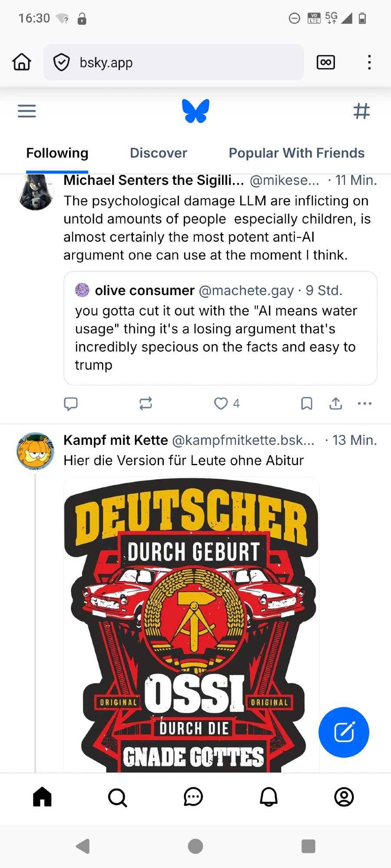Switch to Popular With Friends tab
Image resolution: width=391 pixels, height=868 pixels.
296,153
